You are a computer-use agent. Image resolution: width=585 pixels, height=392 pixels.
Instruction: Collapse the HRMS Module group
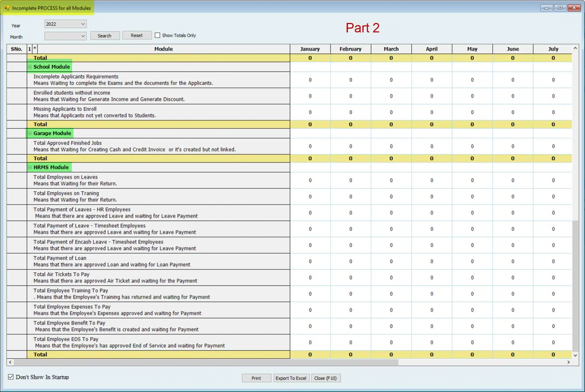point(30,167)
